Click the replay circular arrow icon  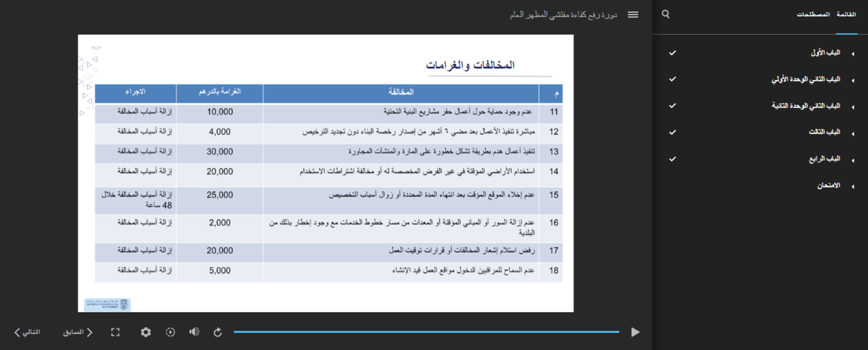point(218,332)
